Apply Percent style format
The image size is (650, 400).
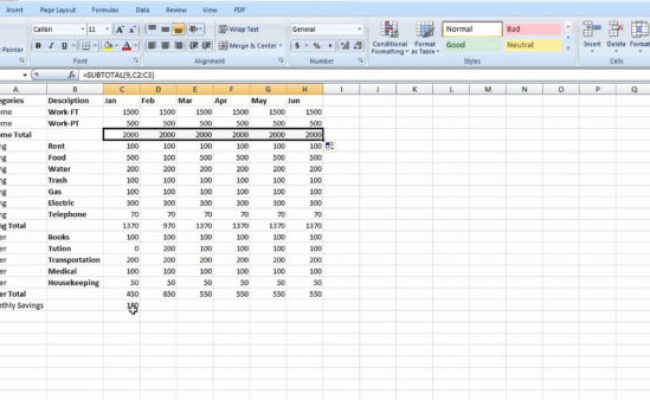(317, 46)
